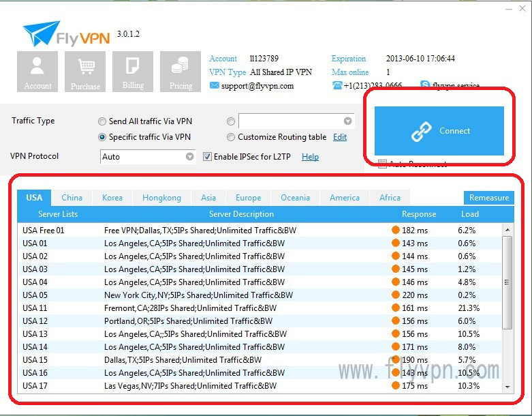Open the Help link
This screenshot has height=416, width=532.
point(310,157)
